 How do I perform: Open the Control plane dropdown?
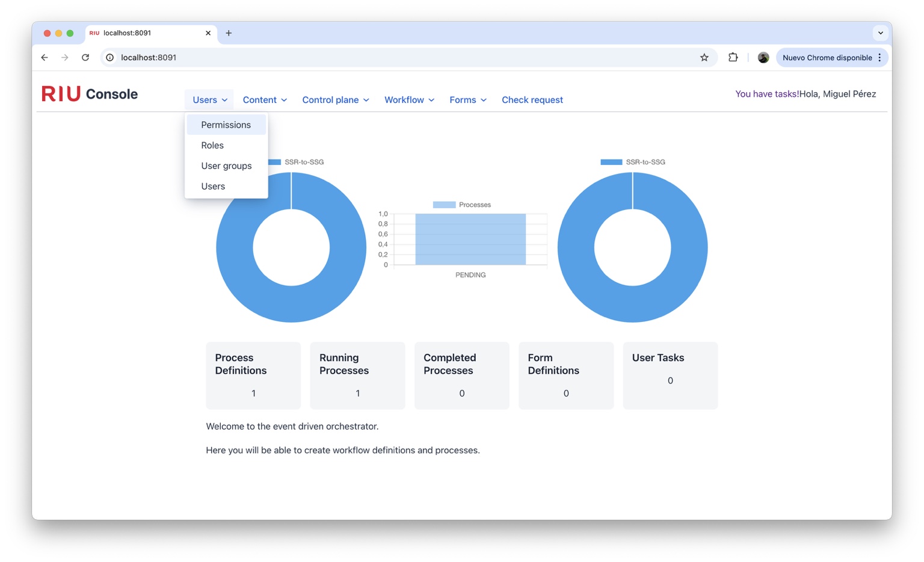[335, 99]
